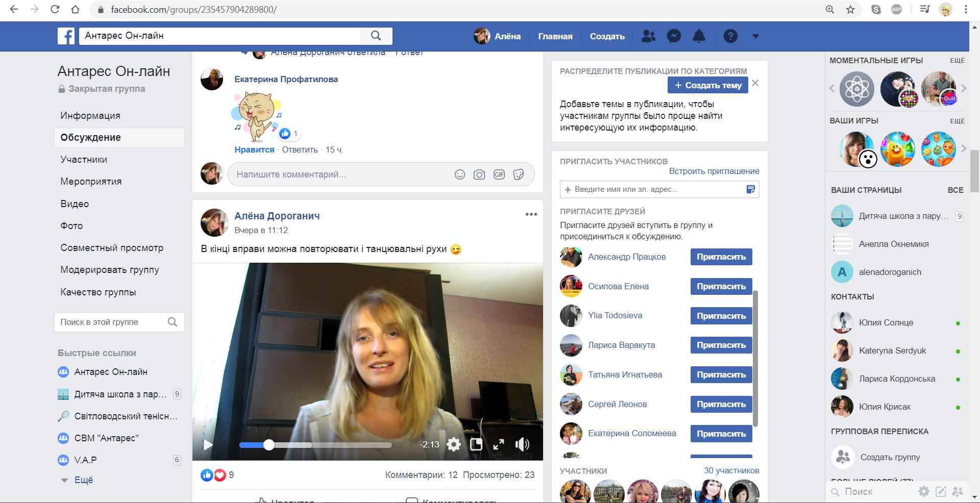Image resolution: width=980 pixels, height=503 pixels.
Task: Open post options three-dot menu
Action: click(531, 214)
